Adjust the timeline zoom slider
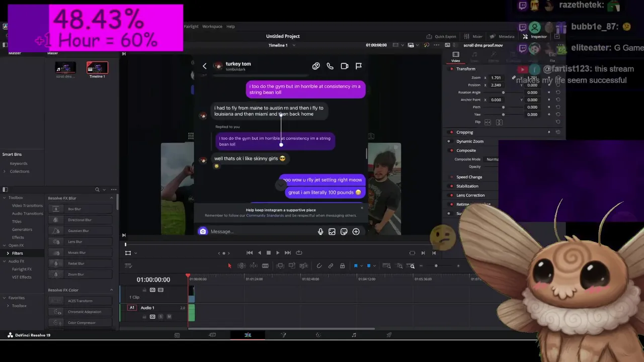 (x=436, y=266)
